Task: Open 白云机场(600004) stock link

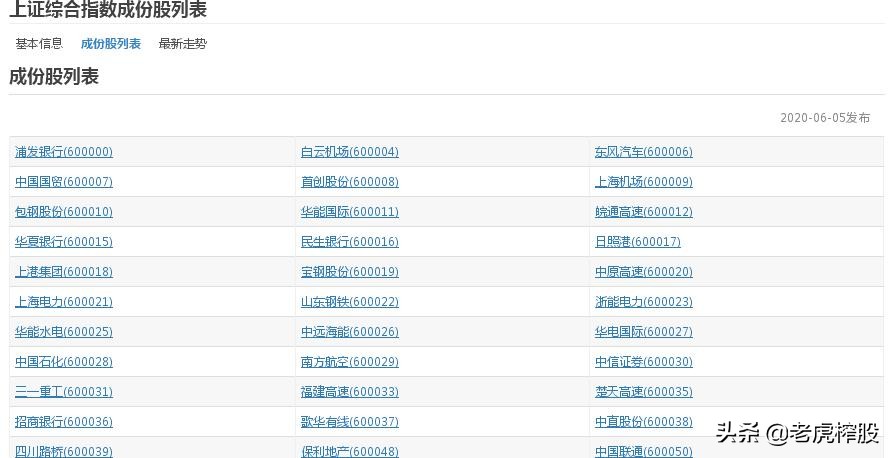Action: point(350,152)
